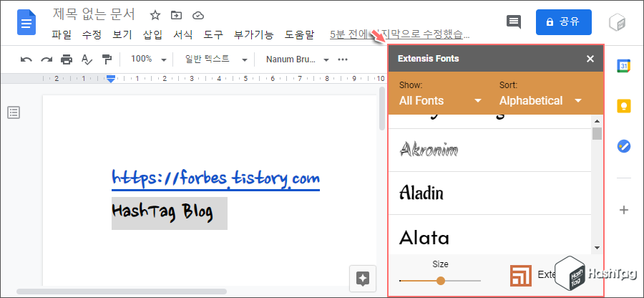Star the untitled document
Image resolution: width=644 pixels, height=298 pixels.
155,16
